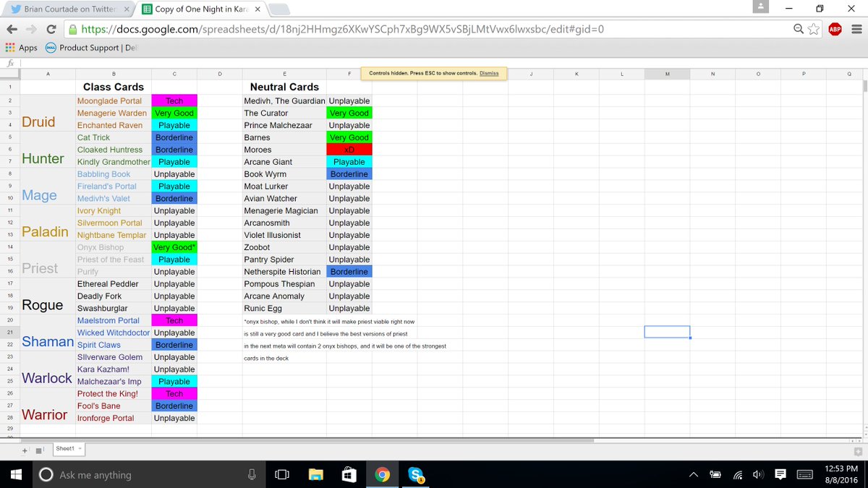Select the Netherspite Historian cell
This screenshot has height=488, width=868.
click(x=284, y=272)
